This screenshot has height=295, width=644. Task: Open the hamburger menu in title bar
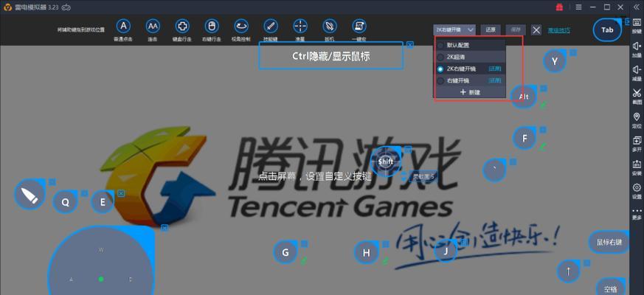[578, 7]
